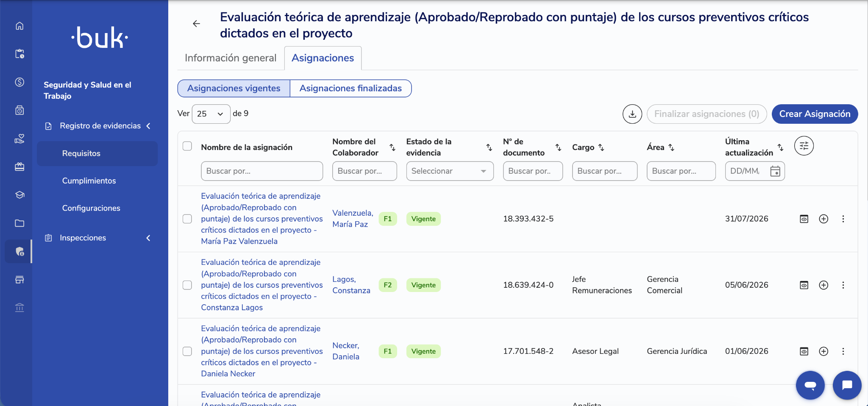Viewport: 868px width, 406px height.
Task: Open the rows per page 25 dropdown
Action: (211, 114)
